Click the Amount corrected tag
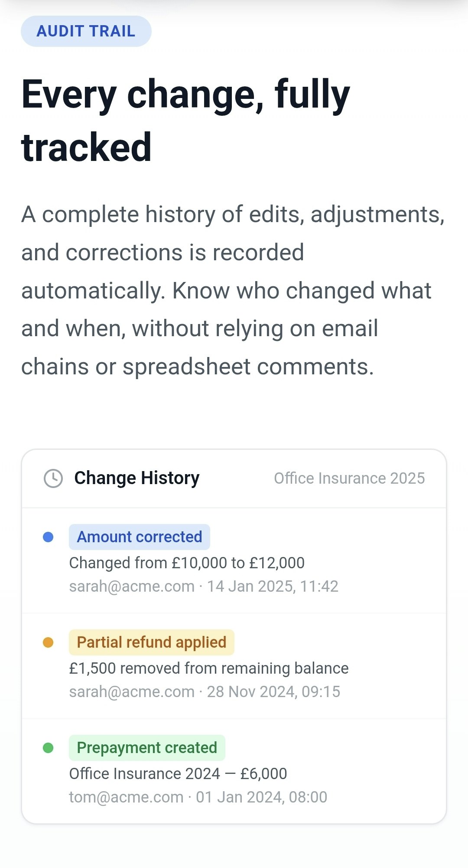The height and width of the screenshot is (868, 468). pos(139,537)
